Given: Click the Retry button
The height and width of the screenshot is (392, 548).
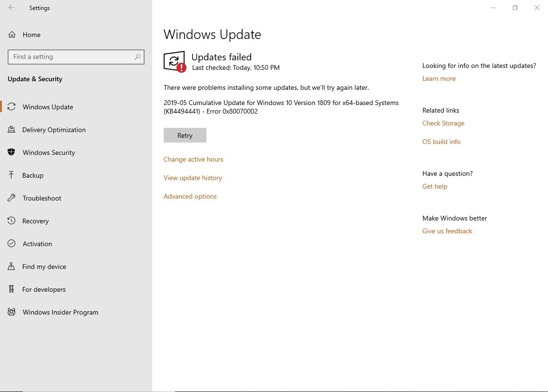Looking at the screenshot, I should [x=185, y=135].
